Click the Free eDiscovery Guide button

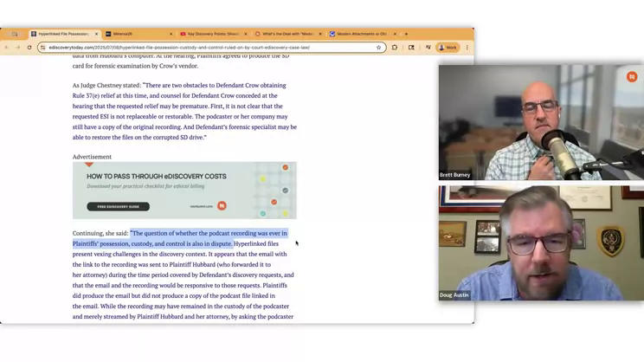click(x=119, y=206)
